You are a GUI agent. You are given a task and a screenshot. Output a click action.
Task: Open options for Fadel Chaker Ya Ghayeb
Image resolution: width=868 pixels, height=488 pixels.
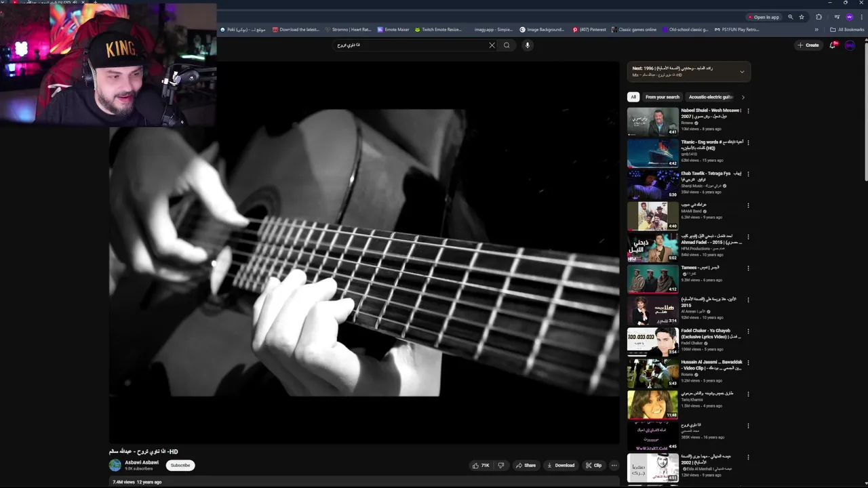point(748,331)
